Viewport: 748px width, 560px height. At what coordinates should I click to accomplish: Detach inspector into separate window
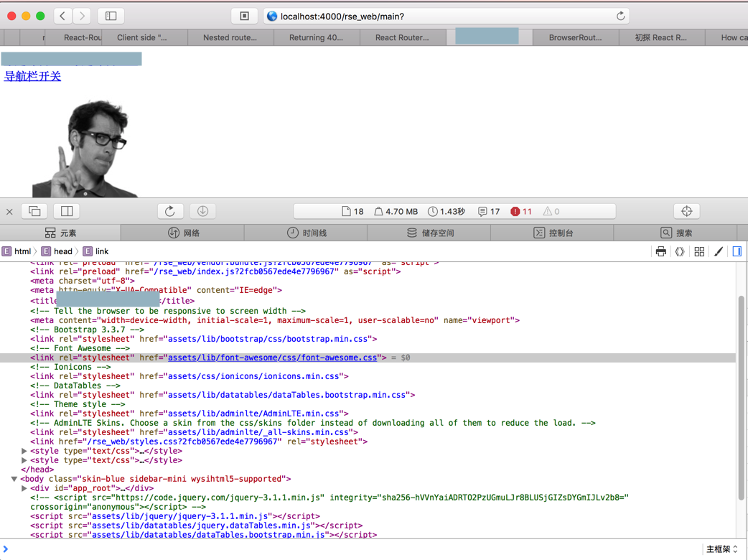(x=35, y=211)
